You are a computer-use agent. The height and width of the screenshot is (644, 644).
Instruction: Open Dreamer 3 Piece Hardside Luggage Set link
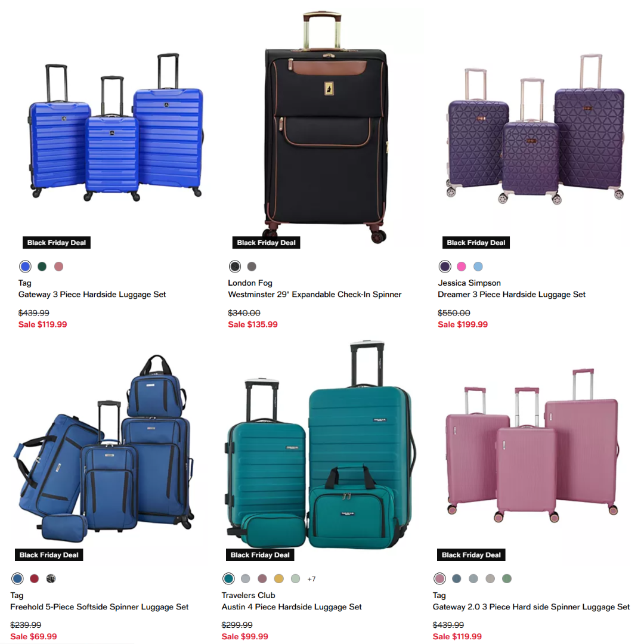[512, 295]
